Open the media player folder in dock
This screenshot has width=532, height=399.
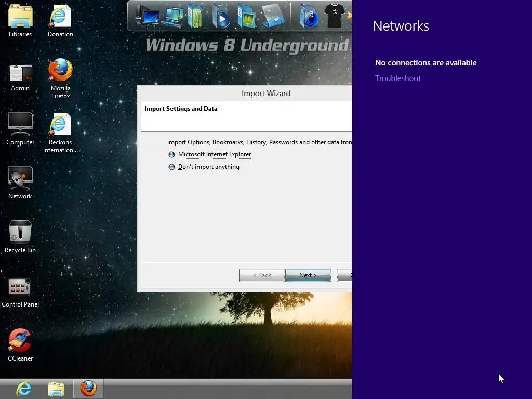[221, 16]
